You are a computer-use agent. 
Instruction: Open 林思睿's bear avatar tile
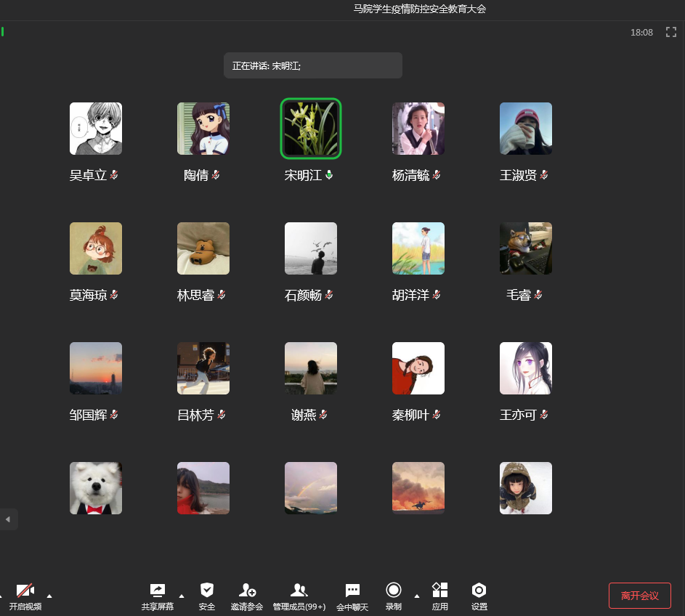coord(203,248)
